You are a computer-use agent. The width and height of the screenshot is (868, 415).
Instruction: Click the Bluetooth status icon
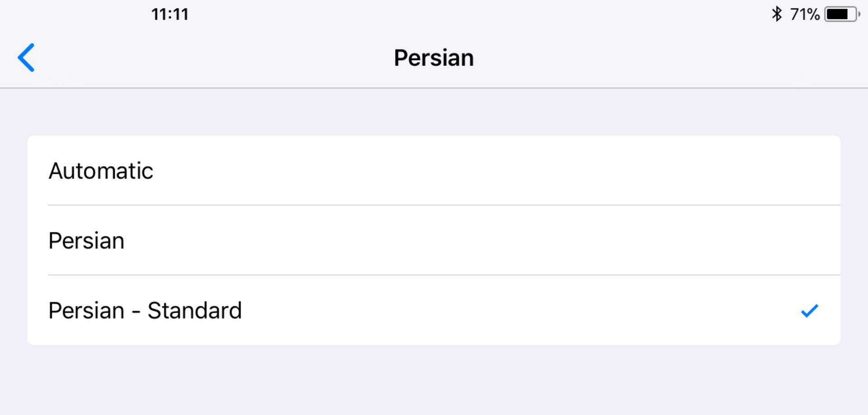(776, 14)
